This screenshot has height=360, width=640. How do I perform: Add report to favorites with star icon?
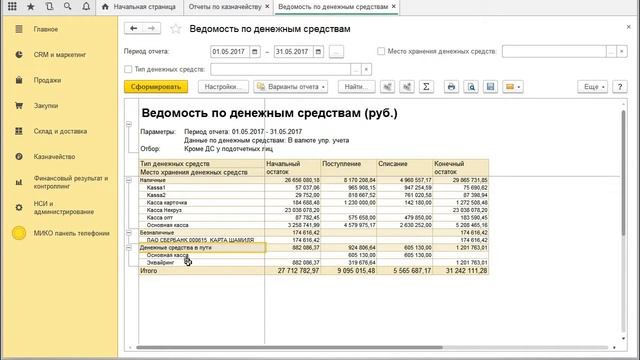click(176, 29)
